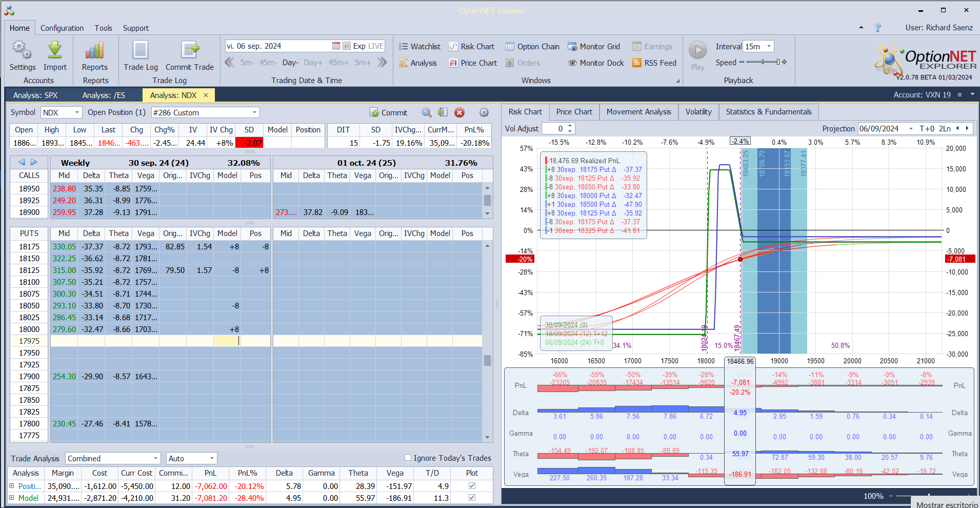Expand the Model row in Trade Analysis
This screenshot has width=980, height=508.
[x=12, y=498]
